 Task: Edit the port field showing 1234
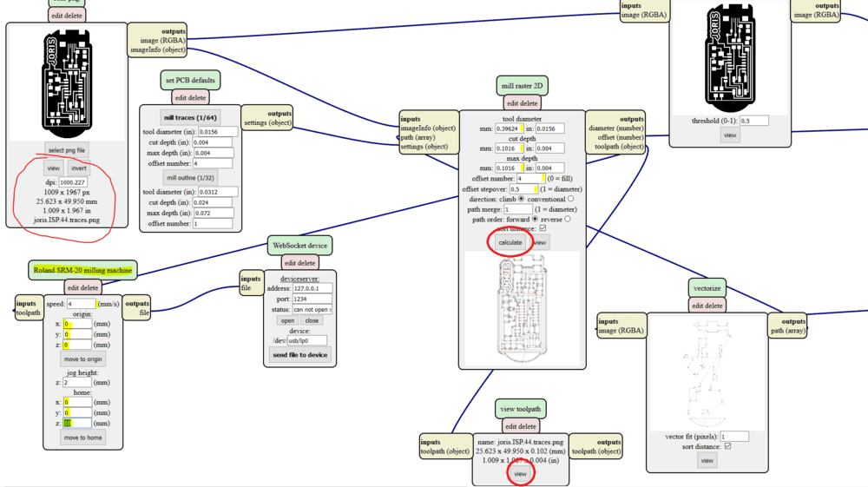click(312, 299)
